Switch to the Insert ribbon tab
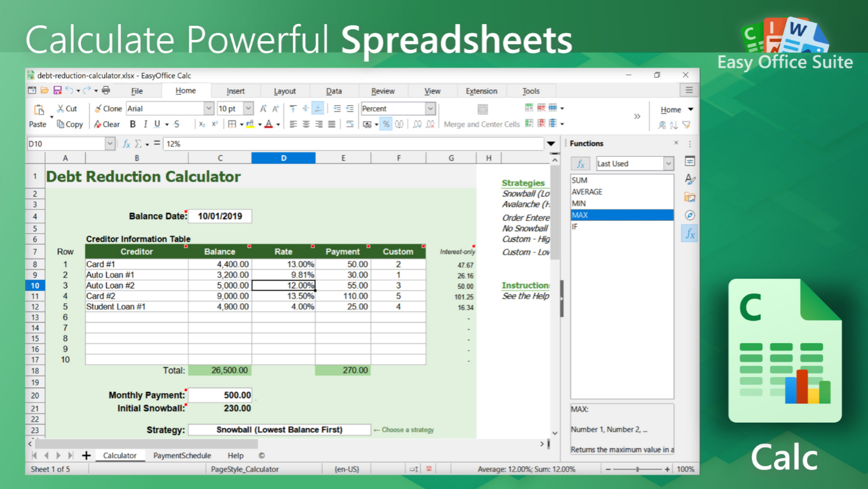 pyautogui.click(x=235, y=91)
